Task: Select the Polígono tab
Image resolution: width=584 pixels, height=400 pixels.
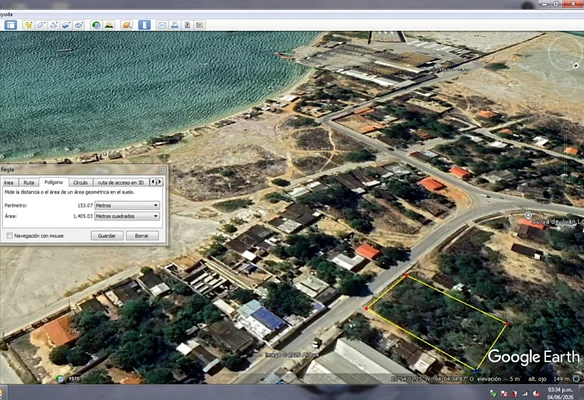Action: click(x=54, y=182)
